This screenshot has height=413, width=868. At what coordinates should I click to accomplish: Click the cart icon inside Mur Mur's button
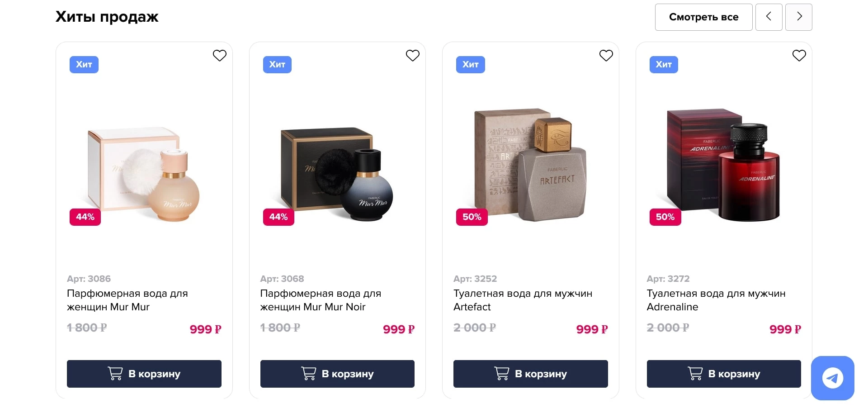[x=115, y=374]
